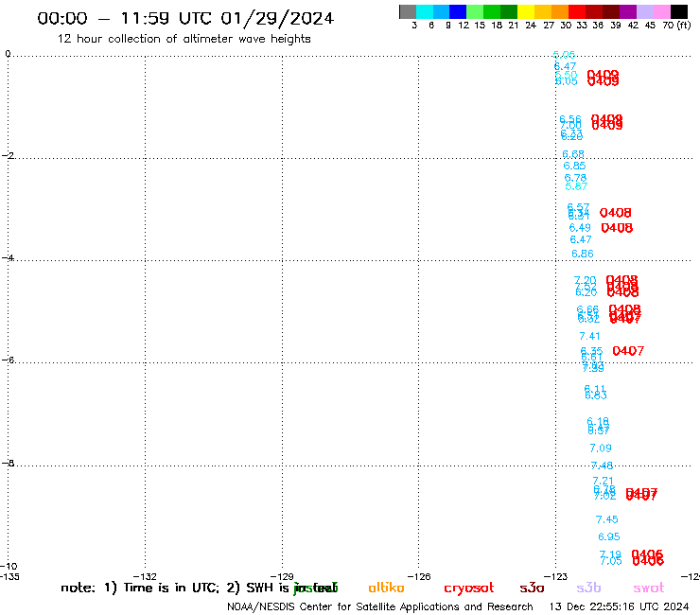Click the gray swatch in the color scale
The width and height of the screenshot is (700, 615).
(408, 11)
